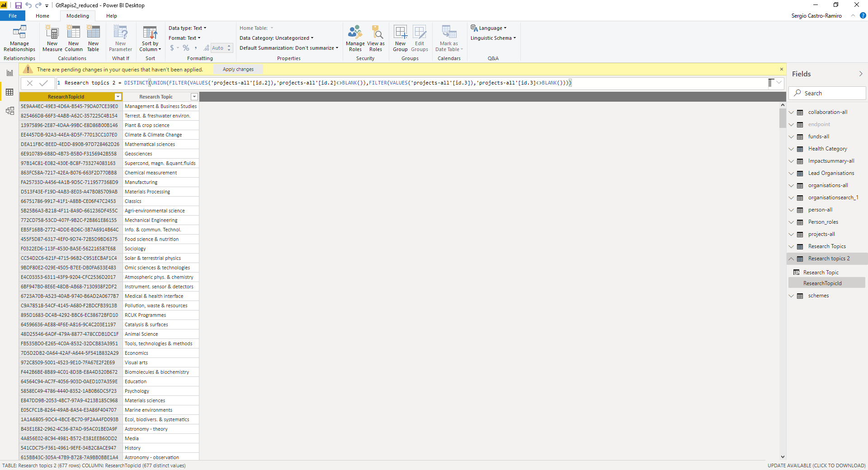Open Linguistic Schema menu
This screenshot has width=868, height=470.
pos(493,38)
